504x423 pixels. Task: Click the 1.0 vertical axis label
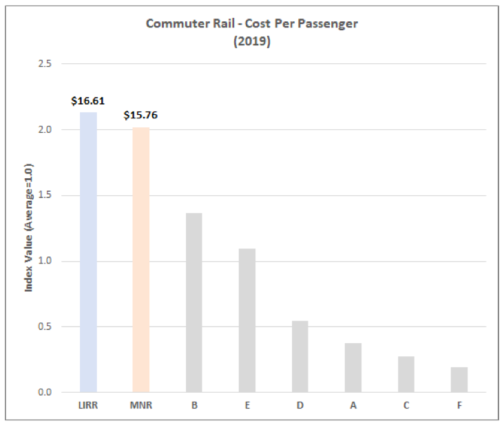[x=45, y=261]
